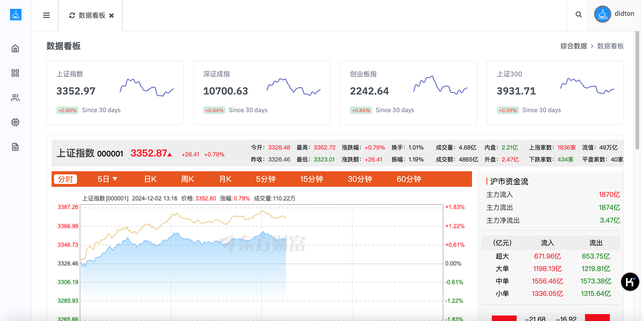Open the chip/CPU sidebar icon
Screen dimensions: 644x321
click(15, 122)
